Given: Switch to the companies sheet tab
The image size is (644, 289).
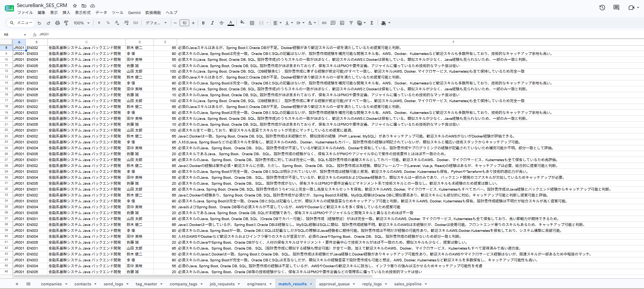Looking at the screenshot, I should [x=51, y=284].
